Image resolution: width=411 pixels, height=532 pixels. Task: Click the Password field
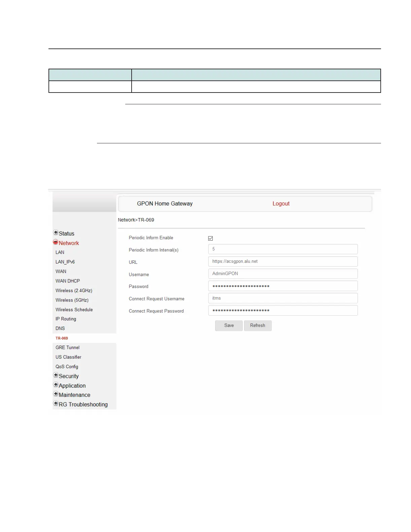click(x=283, y=286)
